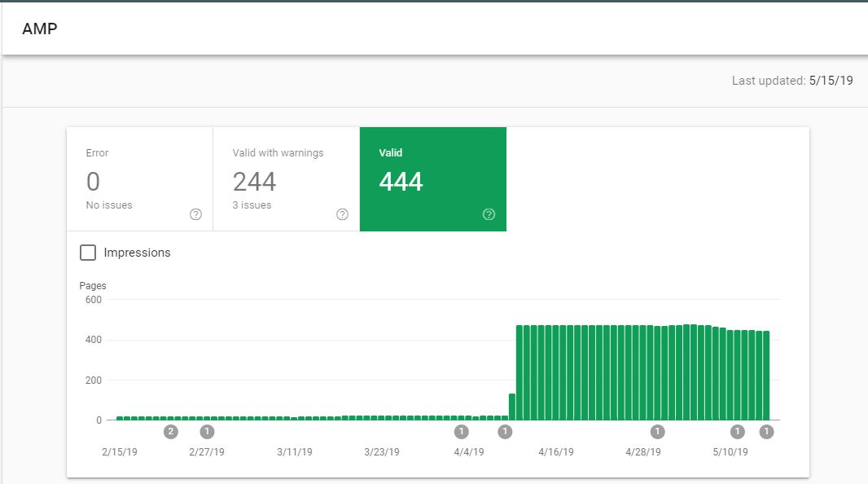This screenshot has height=484, width=868.
Task: Click the "No issues" text under Error
Action: [x=109, y=205]
